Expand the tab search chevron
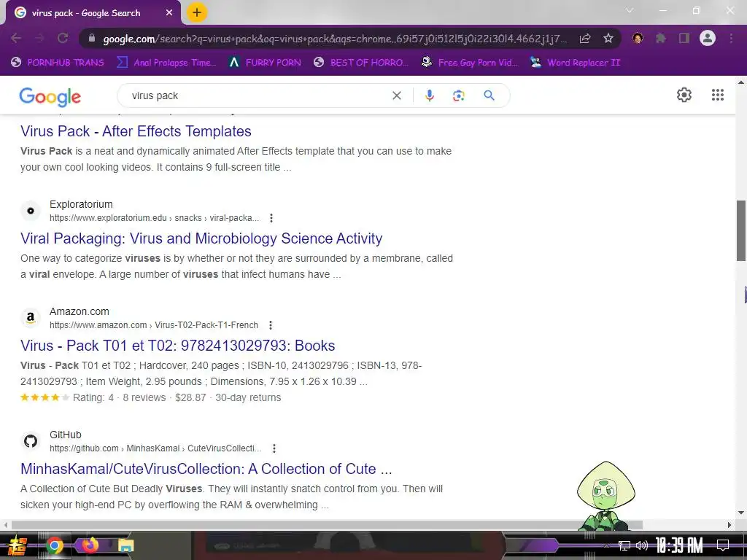Image resolution: width=747 pixels, height=560 pixels. coord(630,10)
